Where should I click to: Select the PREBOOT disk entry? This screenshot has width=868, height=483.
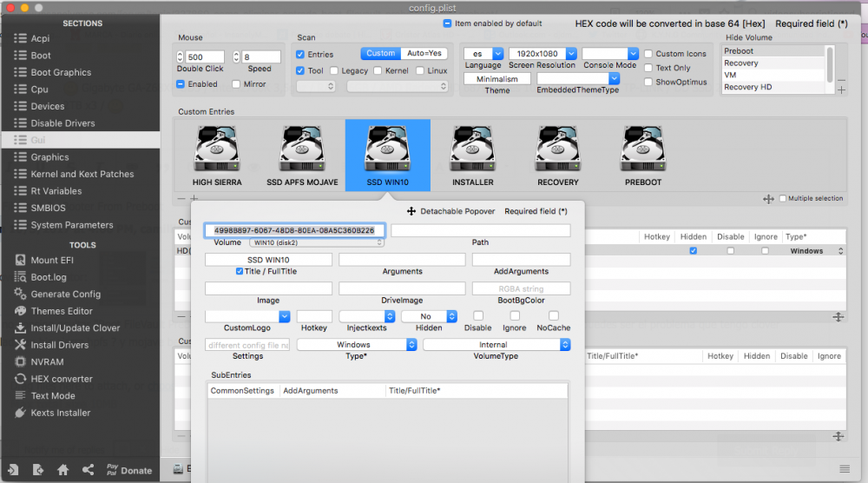643,155
